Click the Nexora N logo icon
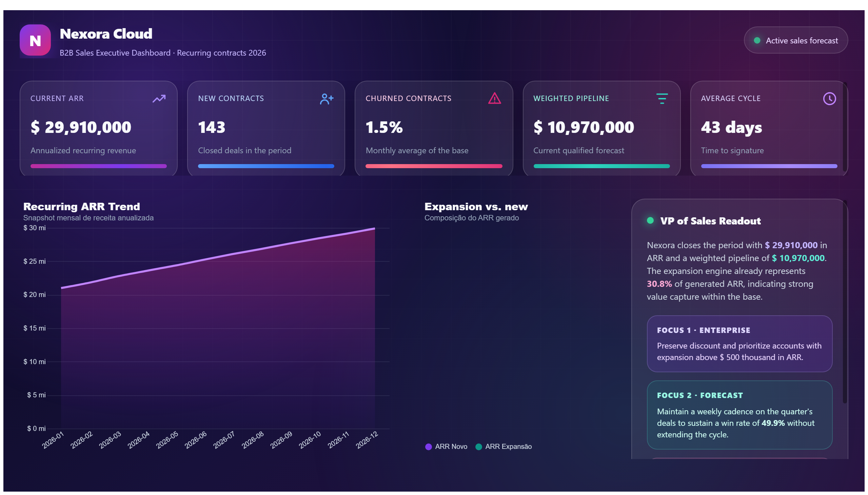The image size is (868, 495). pyautogui.click(x=35, y=40)
